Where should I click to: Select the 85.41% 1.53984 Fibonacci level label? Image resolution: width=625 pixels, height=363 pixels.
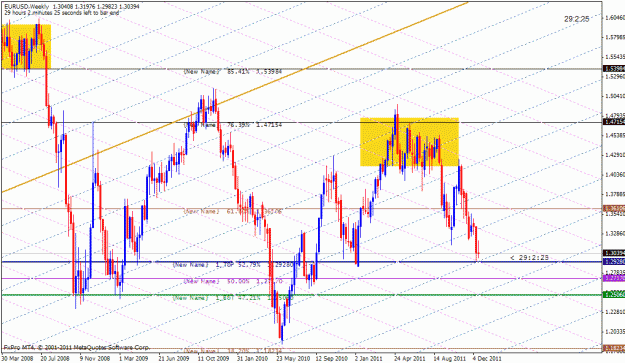(233, 72)
